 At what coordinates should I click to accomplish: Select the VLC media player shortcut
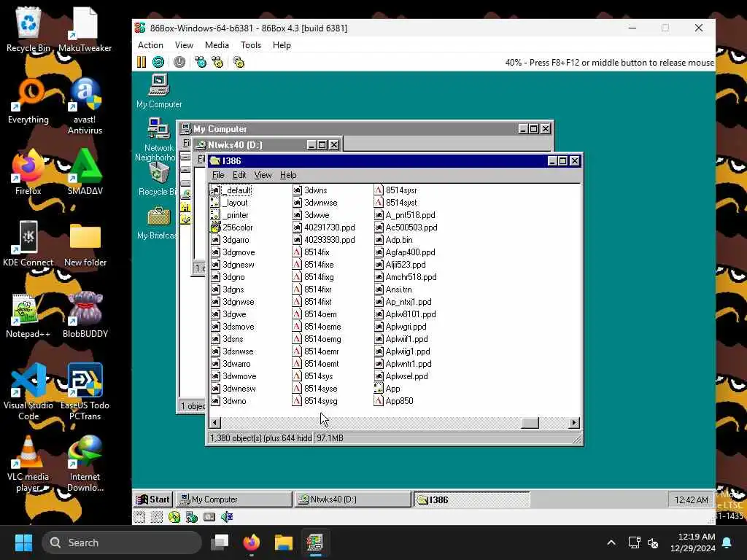28,463
